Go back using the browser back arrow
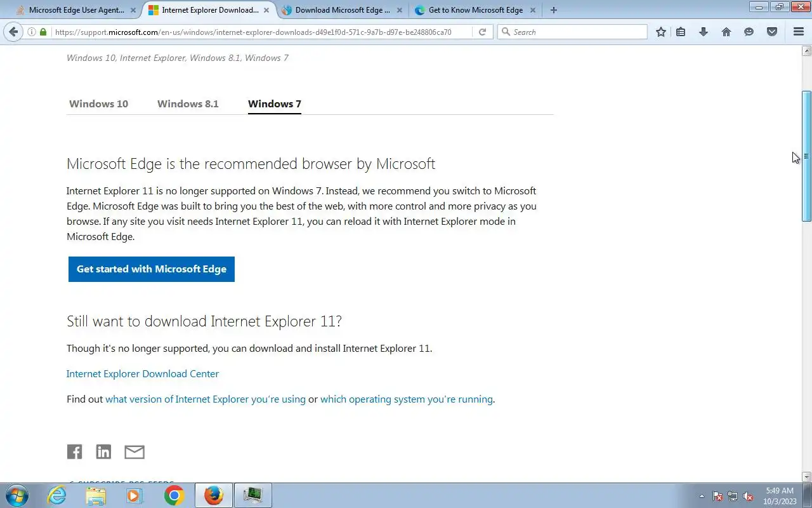812x508 pixels. pos(13,32)
